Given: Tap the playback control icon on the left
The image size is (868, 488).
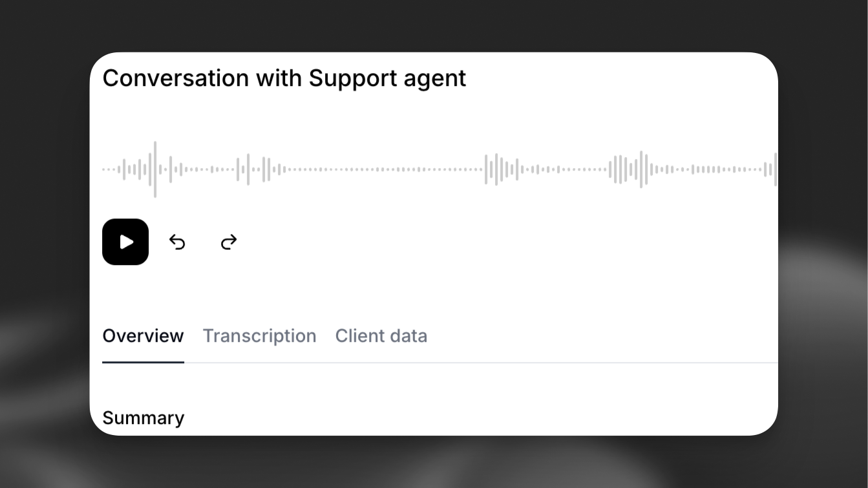Looking at the screenshot, I should click(x=125, y=242).
